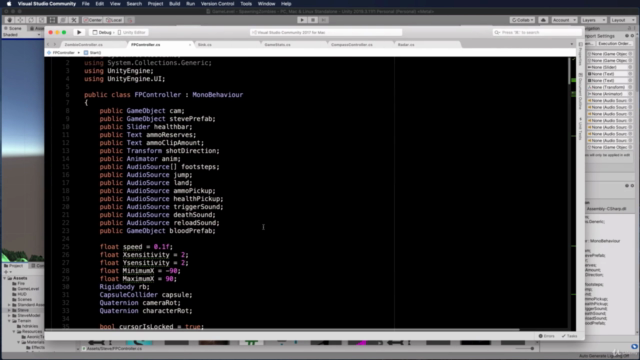Open the Tools menu

(246, 4)
